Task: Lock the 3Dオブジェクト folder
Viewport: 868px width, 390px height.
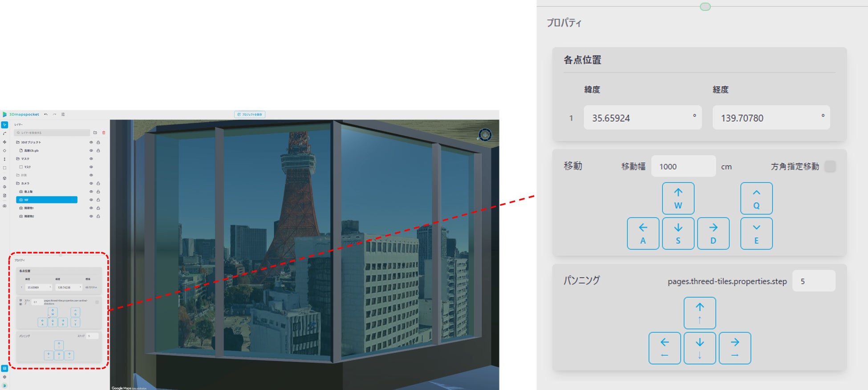Action: pyautogui.click(x=98, y=142)
